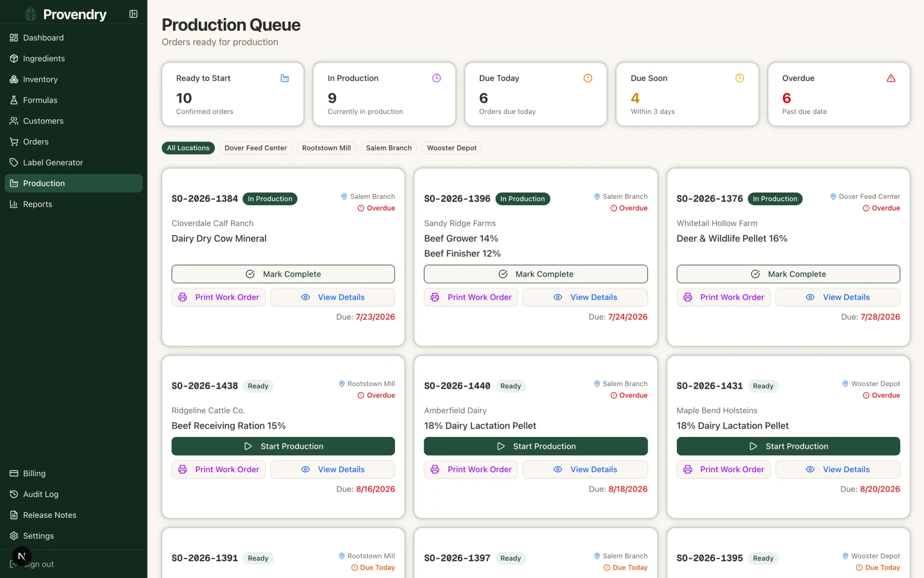Click due date 8/20/2026
The width and height of the screenshot is (924, 578).
[x=880, y=489]
